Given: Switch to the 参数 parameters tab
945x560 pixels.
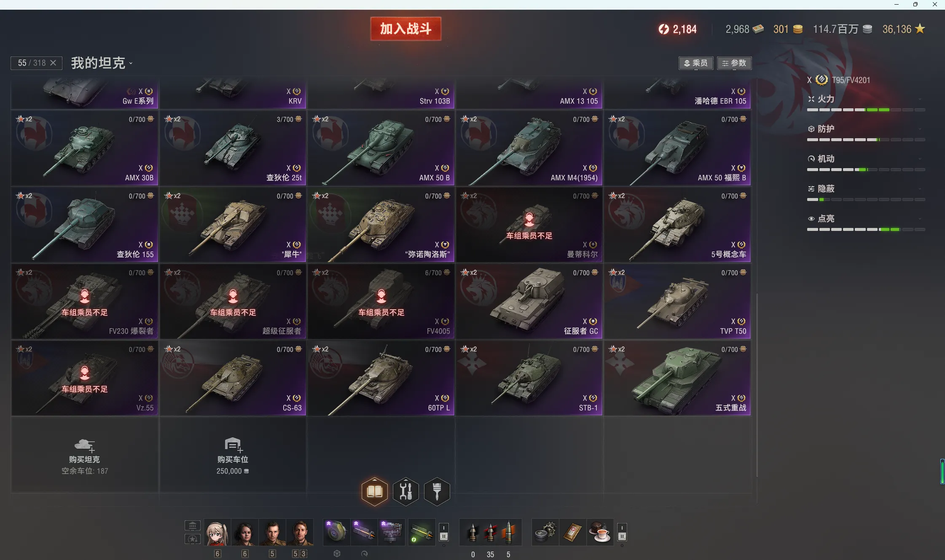Looking at the screenshot, I should click(734, 63).
